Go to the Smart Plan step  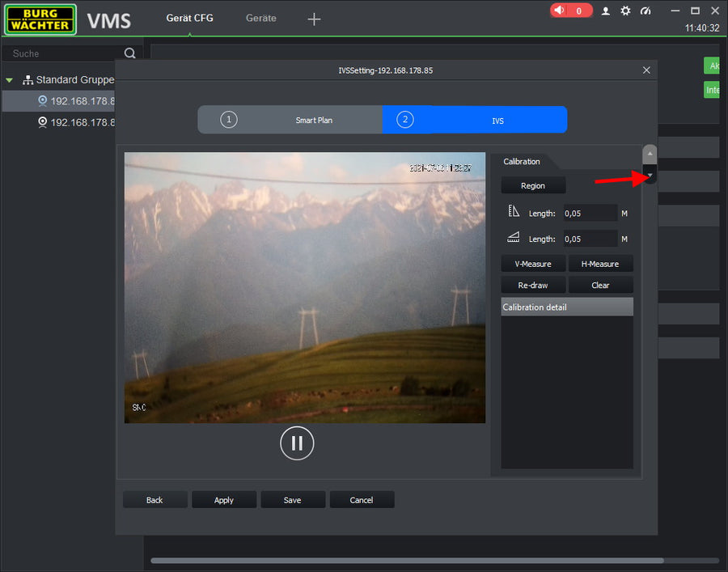click(x=290, y=120)
